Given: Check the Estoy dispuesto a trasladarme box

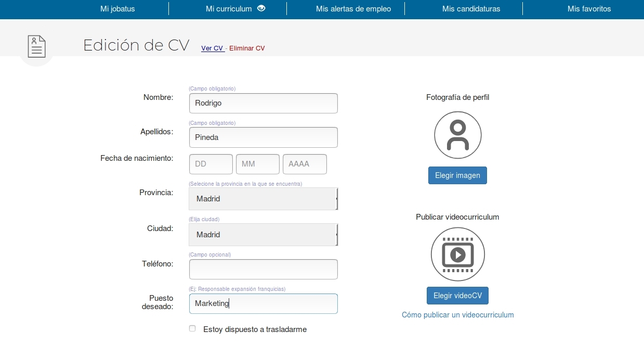Looking at the screenshot, I should tap(192, 329).
